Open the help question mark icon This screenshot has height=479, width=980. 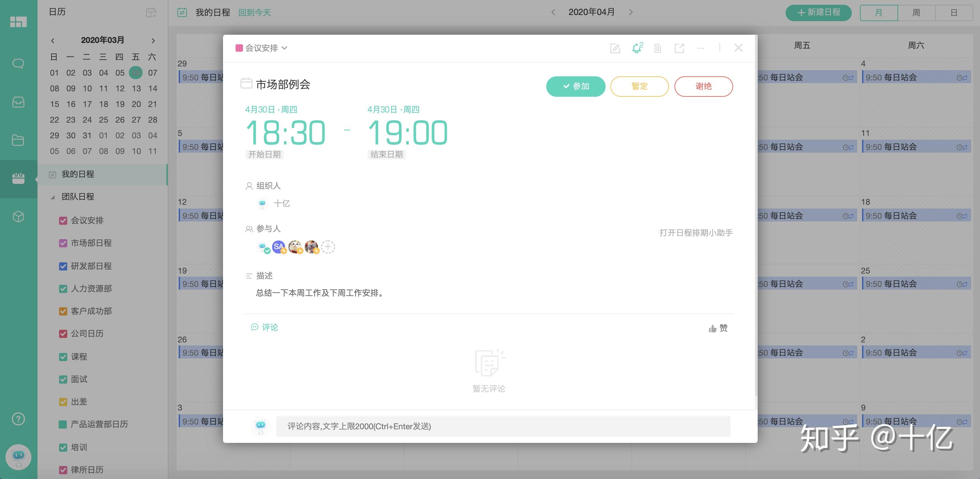pyautogui.click(x=18, y=419)
